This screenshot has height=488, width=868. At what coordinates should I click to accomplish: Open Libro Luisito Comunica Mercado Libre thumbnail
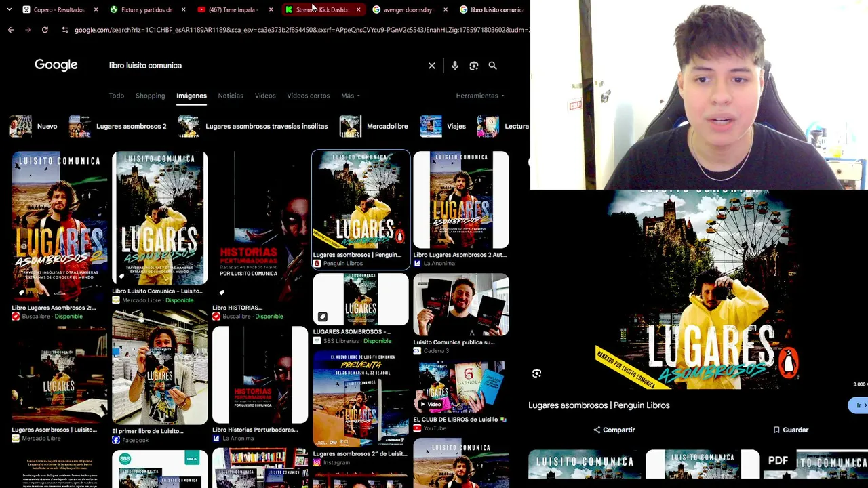(160, 218)
